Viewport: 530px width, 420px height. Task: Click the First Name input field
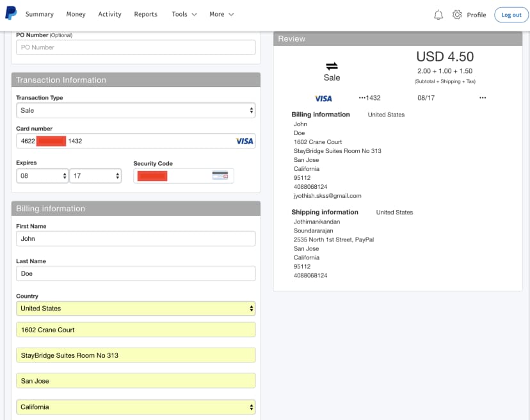pyautogui.click(x=136, y=239)
